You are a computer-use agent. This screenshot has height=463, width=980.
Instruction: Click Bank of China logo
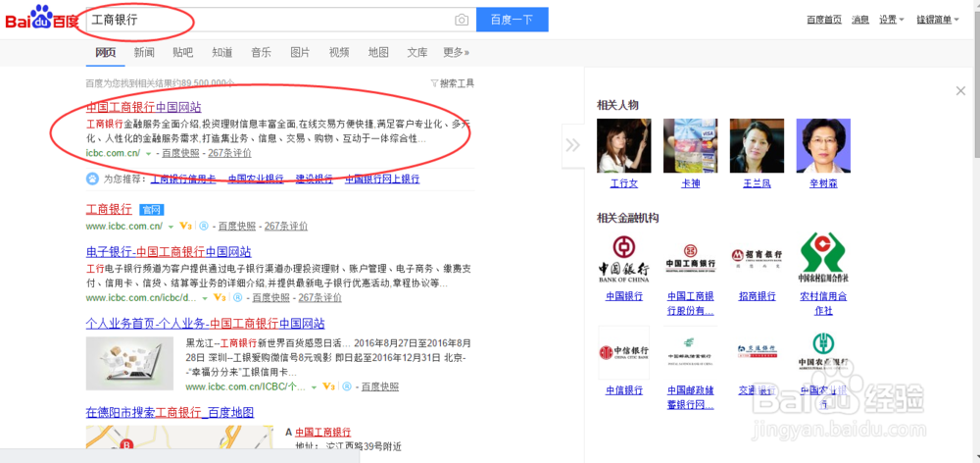tap(623, 258)
